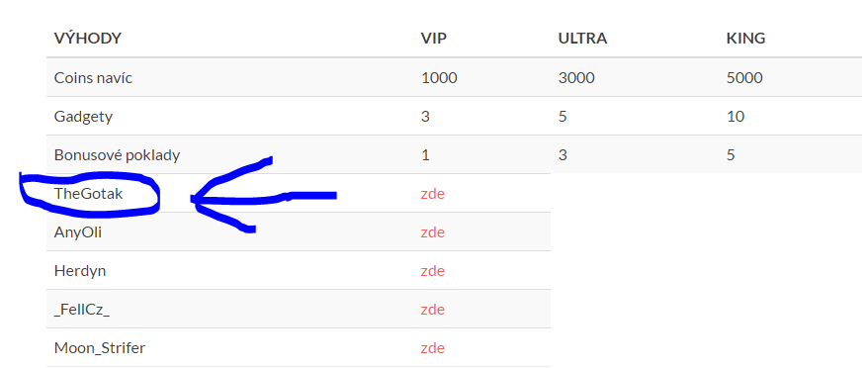Open the 'zde' link for _FellCz_
The image size is (868, 368).
pyautogui.click(x=432, y=310)
